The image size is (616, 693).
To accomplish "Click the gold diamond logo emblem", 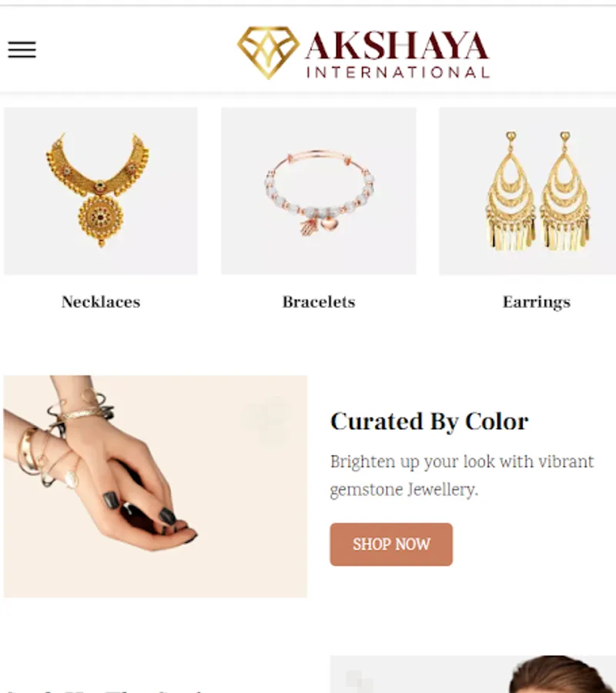I will click(x=268, y=52).
